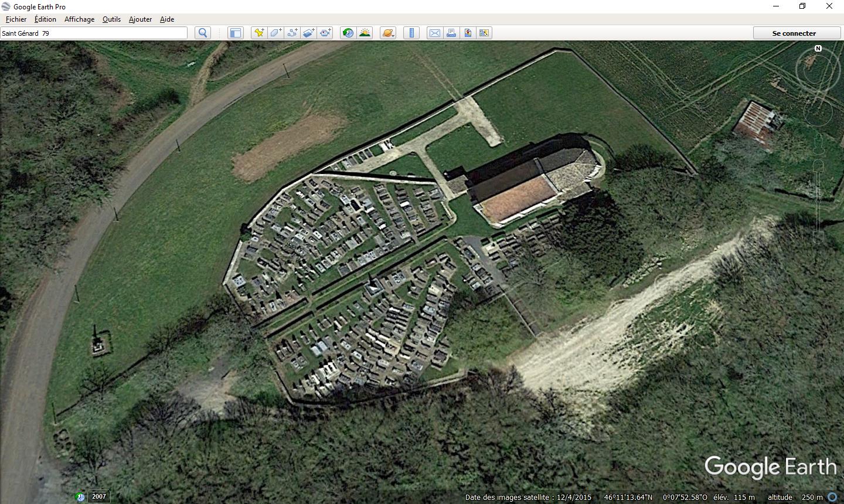Record a tour with the camera icon
844x504 pixels.
325,33
